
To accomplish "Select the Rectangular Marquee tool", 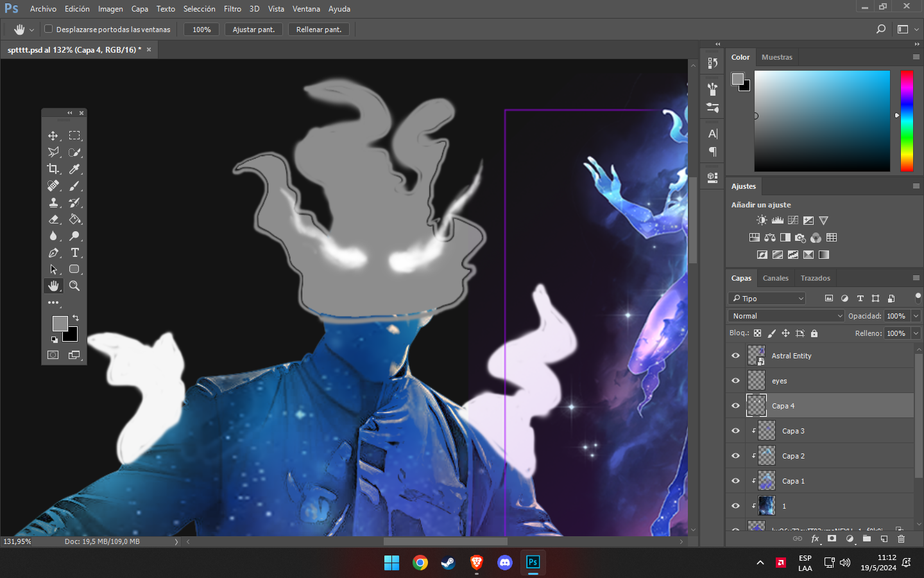I will [74, 136].
